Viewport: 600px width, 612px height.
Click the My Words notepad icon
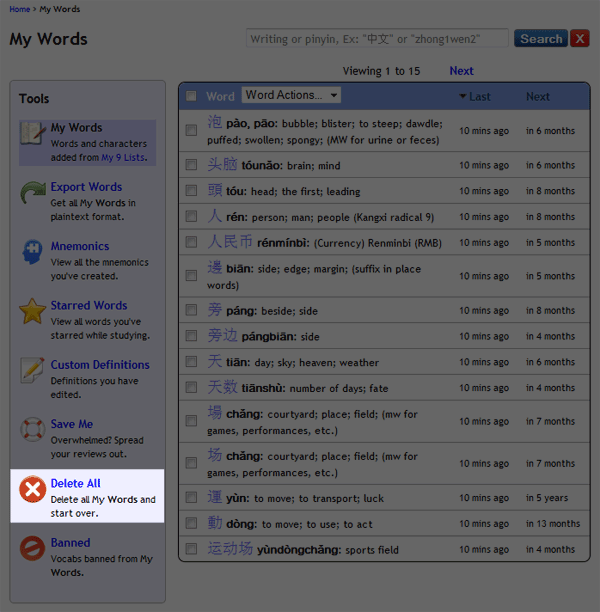pos(33,134)
